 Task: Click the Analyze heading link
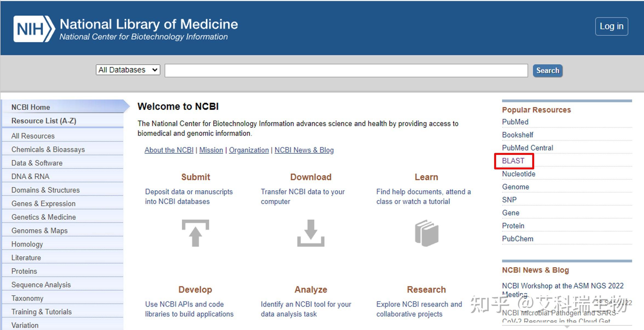(311, 290)
